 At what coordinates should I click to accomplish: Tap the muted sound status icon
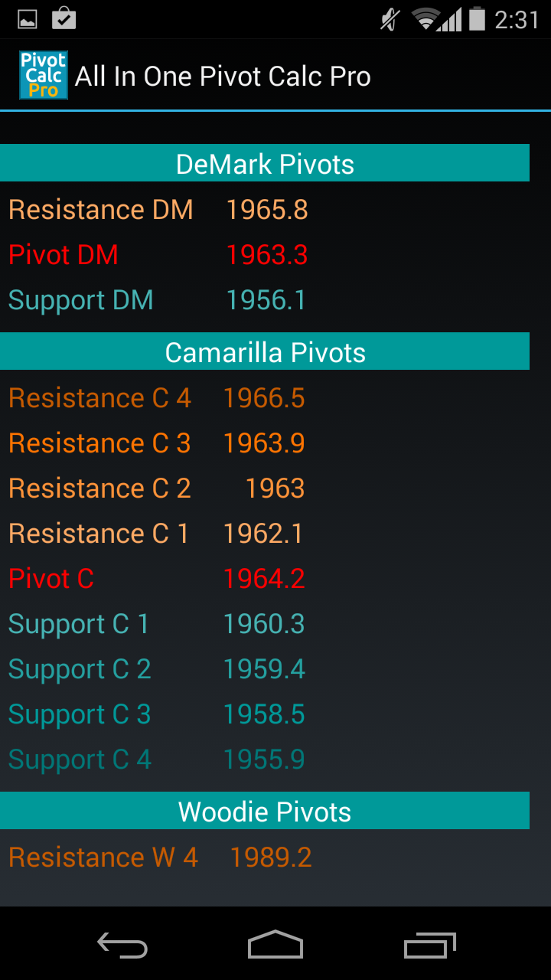tap(390, 19)
